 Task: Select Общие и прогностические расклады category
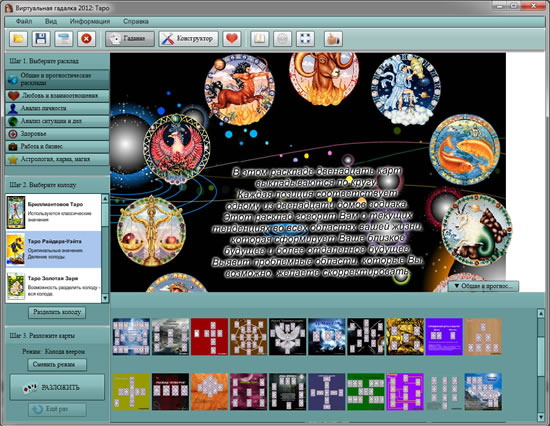click(x=58, y=79)
